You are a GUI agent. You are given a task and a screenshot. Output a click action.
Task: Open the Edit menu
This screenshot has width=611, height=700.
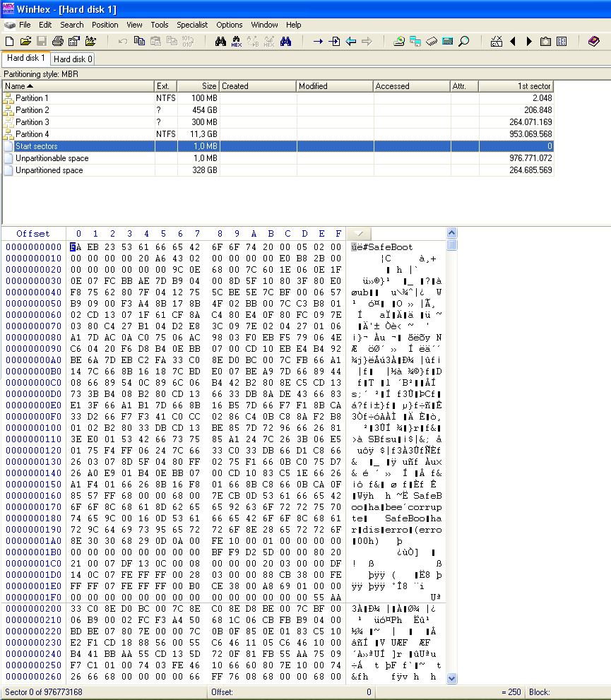tap(45, 25)
